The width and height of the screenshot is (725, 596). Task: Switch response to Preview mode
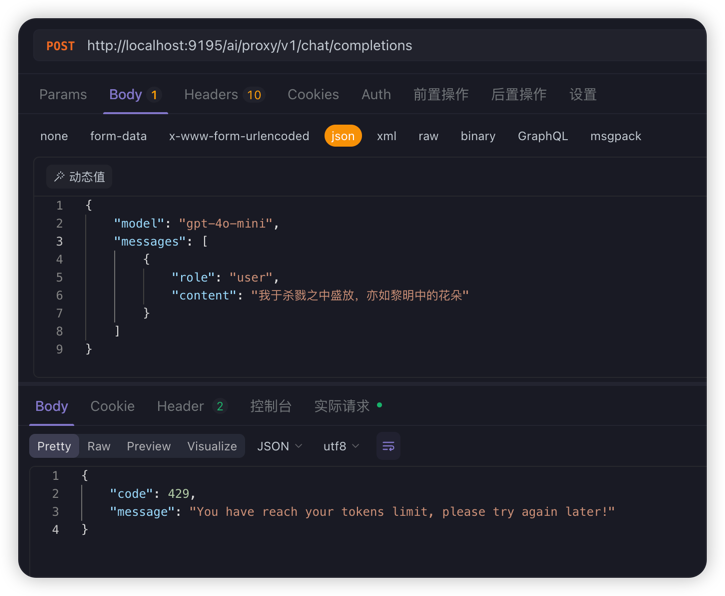[x=148, y=446]
